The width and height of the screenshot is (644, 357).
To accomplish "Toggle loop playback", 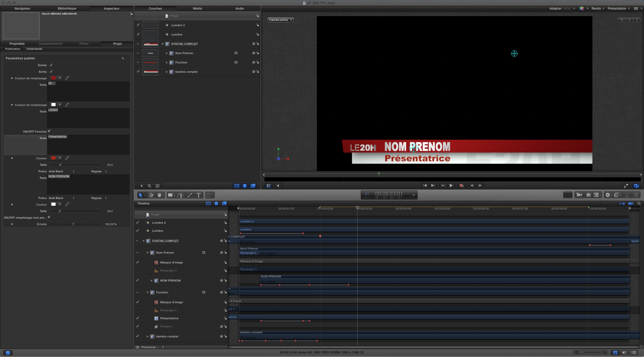I will [x=636, y=186].
